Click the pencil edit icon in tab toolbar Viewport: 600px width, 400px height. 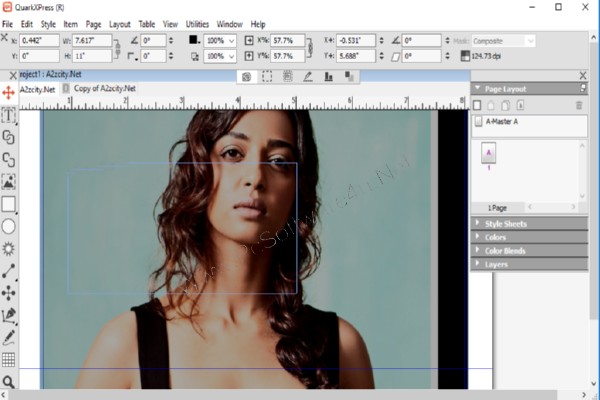tap(308, 77)
